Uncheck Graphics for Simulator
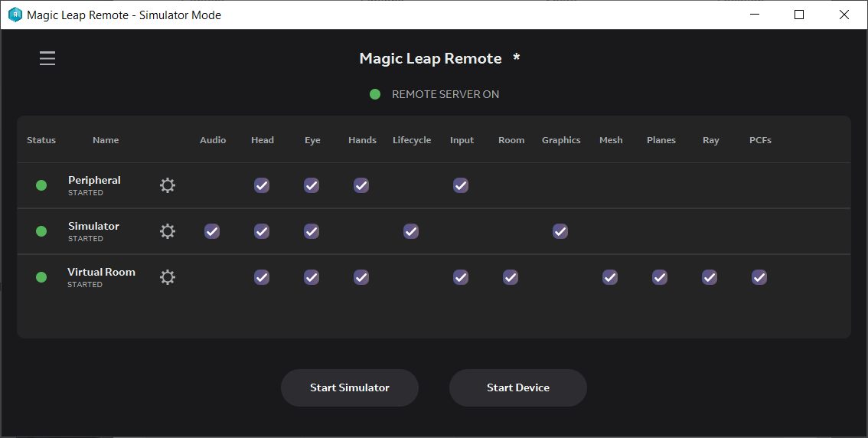 [560, 231]
